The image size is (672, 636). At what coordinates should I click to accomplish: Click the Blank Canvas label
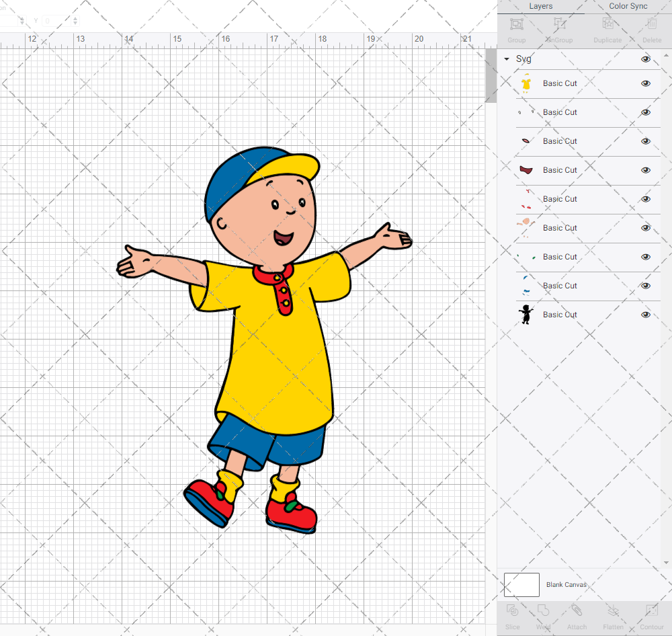[x=566, y=584]
